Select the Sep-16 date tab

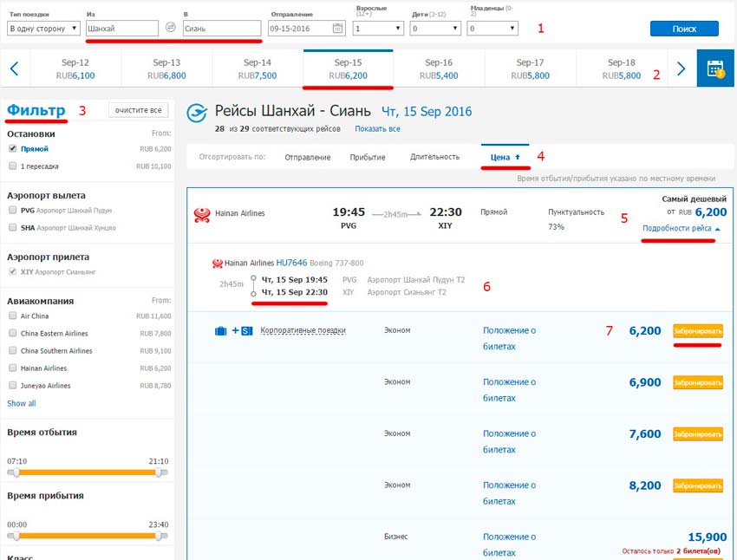439,68
